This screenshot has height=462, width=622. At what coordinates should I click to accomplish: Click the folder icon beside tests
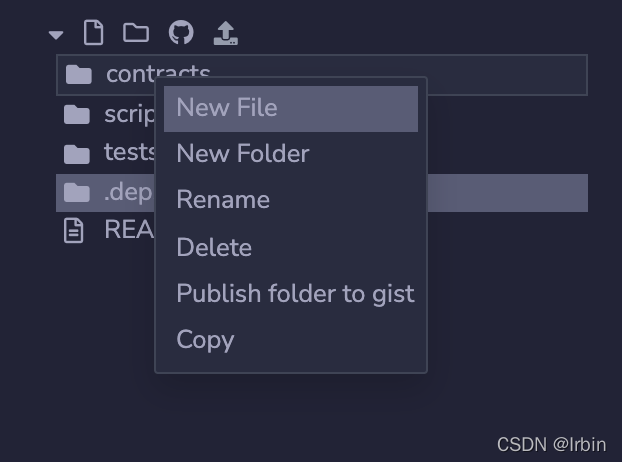pyautogui.click(x=77, y=153)
